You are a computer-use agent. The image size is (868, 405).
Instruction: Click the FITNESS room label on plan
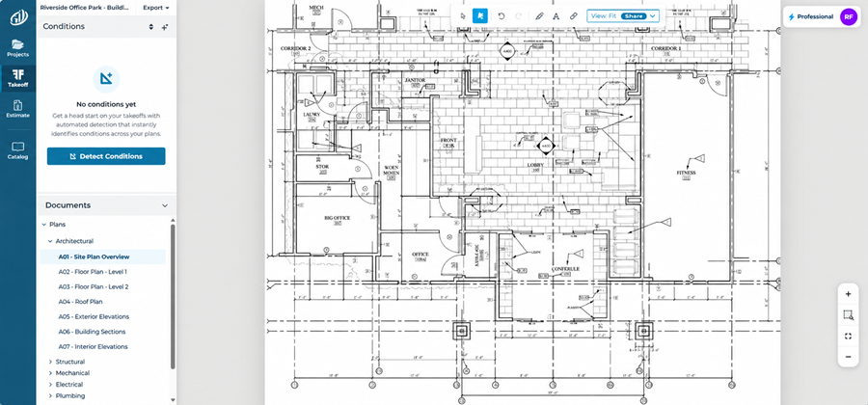(x=687, y=173)
